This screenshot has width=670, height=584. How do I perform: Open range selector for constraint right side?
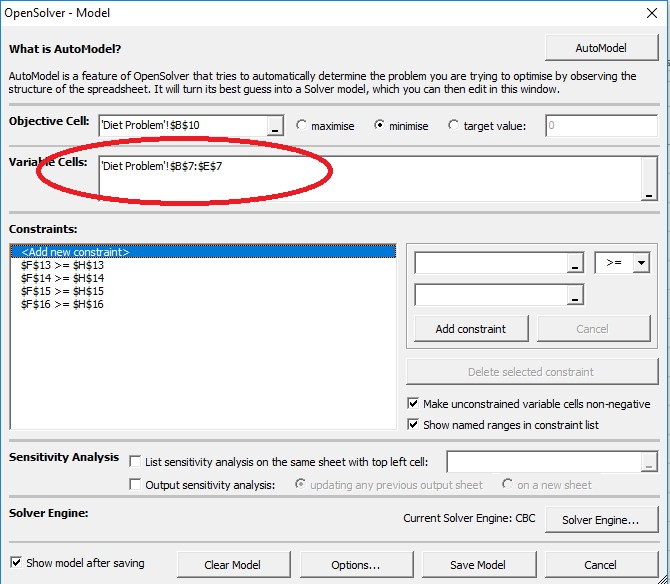tap(575, 295)
